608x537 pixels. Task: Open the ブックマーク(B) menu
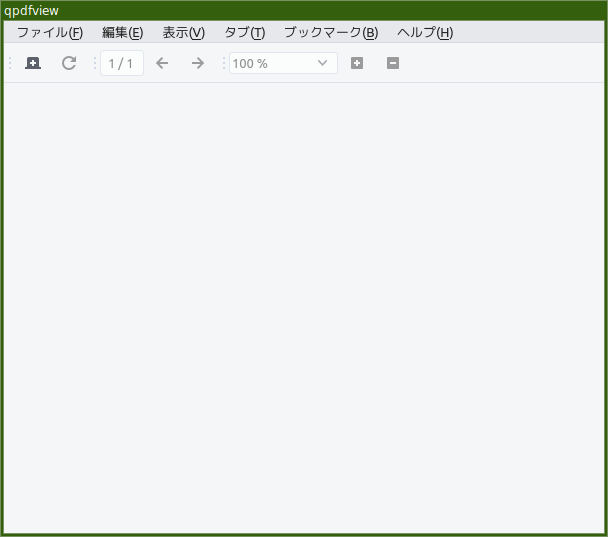pos(331,32)
